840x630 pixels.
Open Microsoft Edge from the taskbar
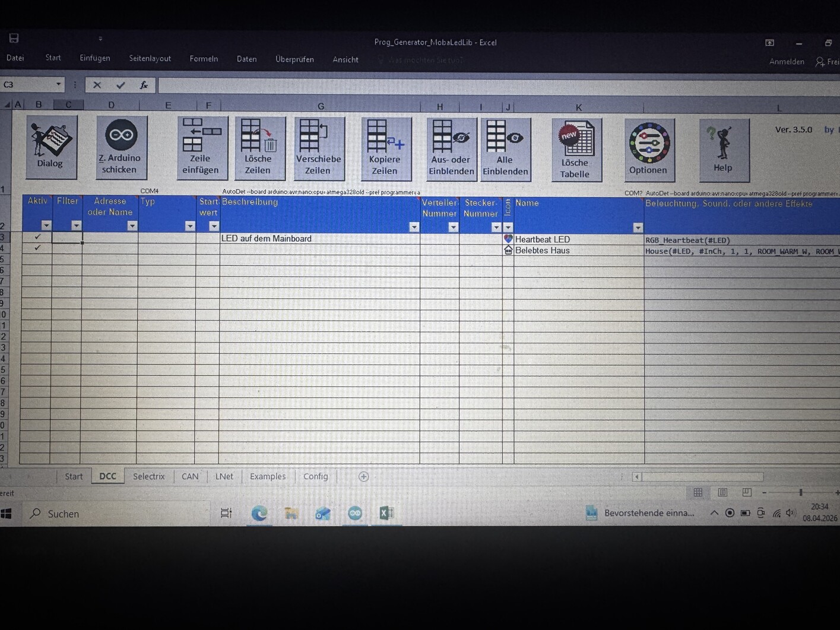point(259,514)
